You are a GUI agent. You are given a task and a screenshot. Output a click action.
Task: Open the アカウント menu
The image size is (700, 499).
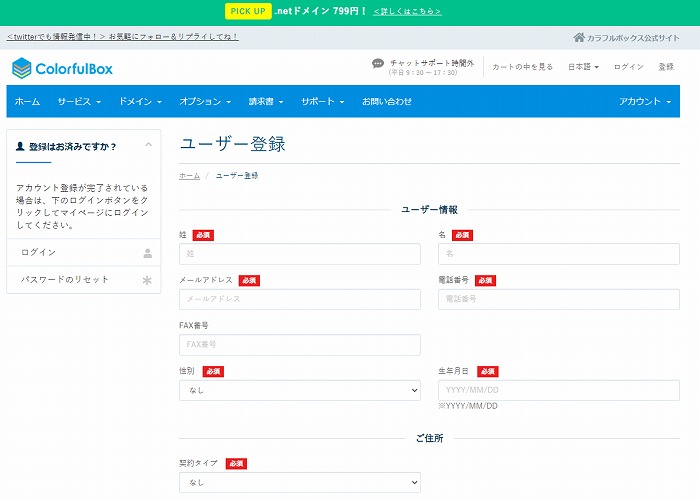[644, 102]
